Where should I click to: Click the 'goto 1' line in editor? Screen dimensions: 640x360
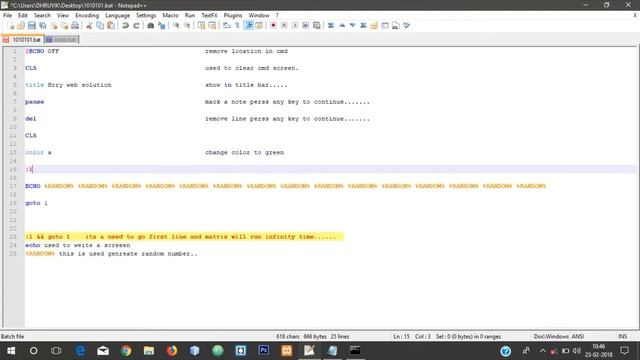click(x=36, y=203)
